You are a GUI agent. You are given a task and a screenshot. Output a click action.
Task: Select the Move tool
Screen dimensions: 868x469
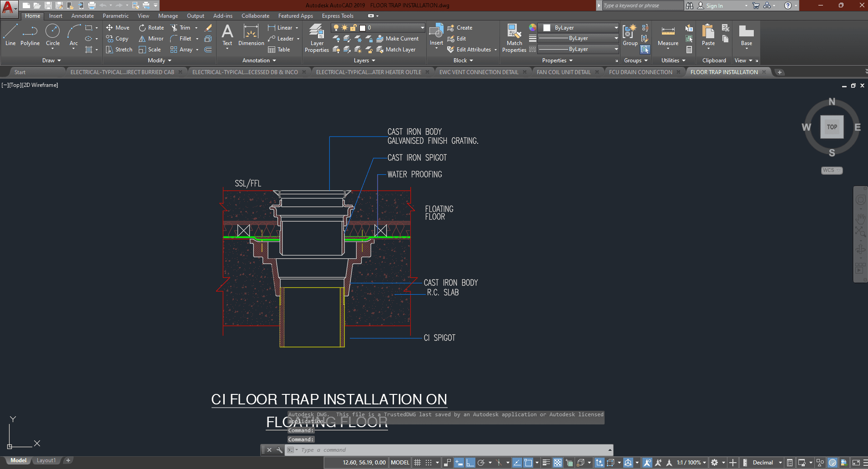[118, 27]
